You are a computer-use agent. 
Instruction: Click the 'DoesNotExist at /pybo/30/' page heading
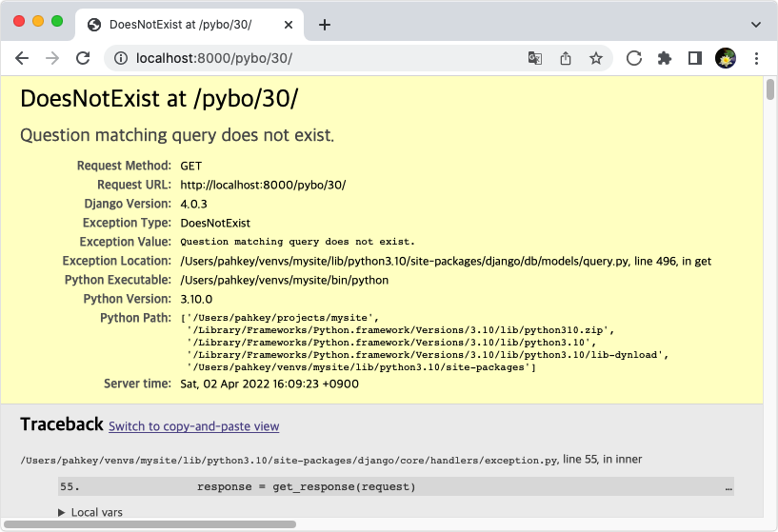tap(159, 99)
